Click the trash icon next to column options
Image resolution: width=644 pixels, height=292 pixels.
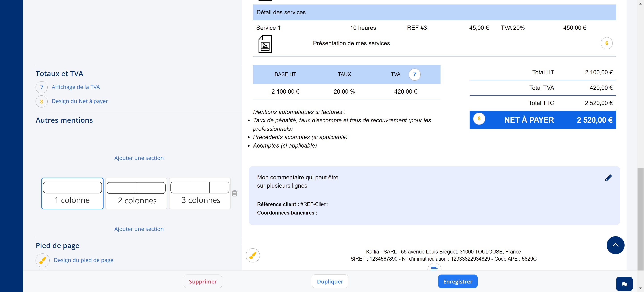click(234, 193)
